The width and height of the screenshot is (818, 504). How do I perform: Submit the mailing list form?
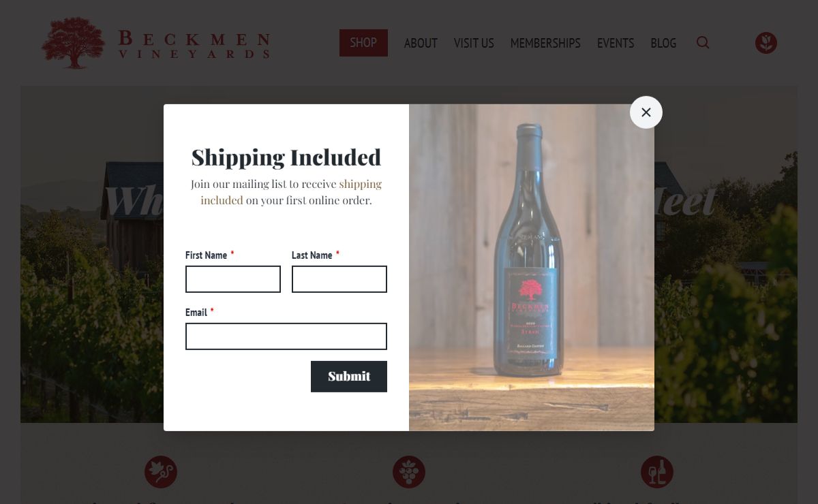point(349,377)
